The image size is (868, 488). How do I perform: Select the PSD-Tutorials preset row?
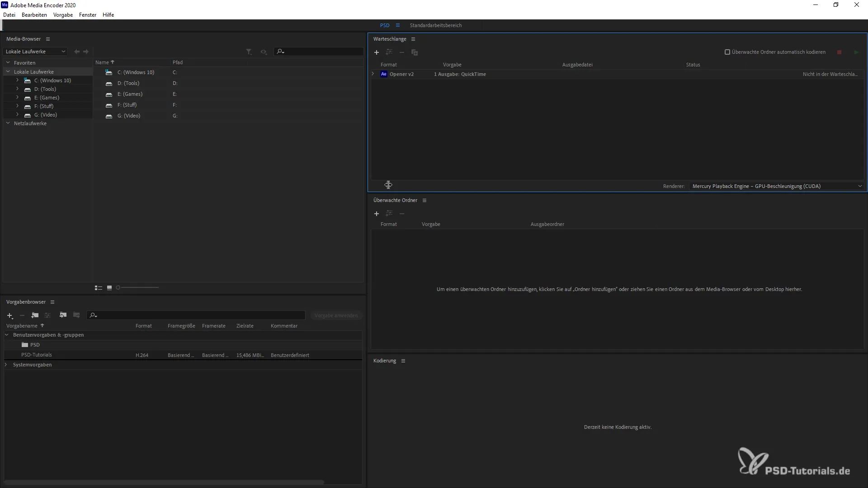click(183, 355)
